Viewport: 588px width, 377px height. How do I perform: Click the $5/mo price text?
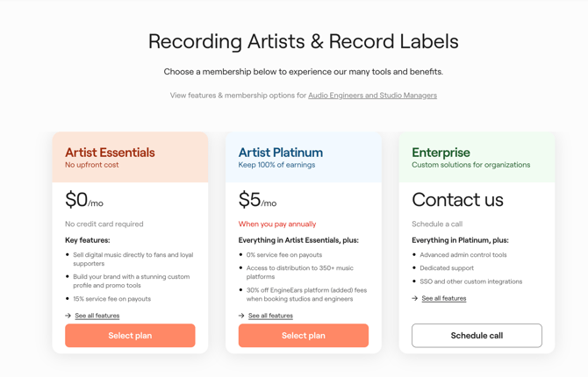tap(257, 201)
